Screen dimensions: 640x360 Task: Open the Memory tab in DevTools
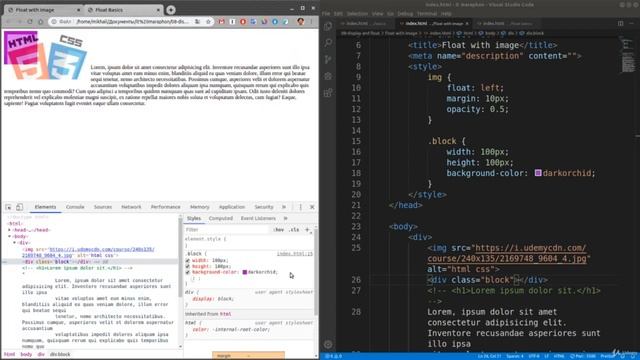(x=200, y=207)
